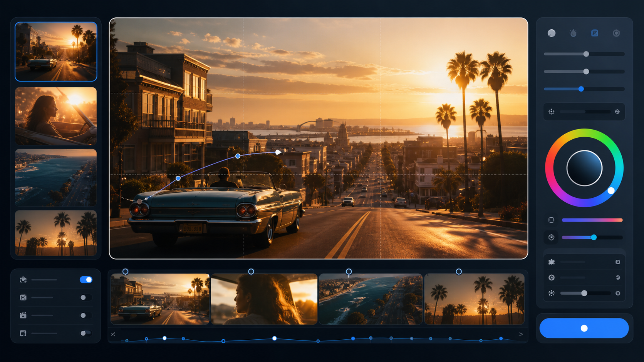Click the camera icon beside the enabled toggle
This screenshot has height=362, width=644.
click(x=23, y=280)
